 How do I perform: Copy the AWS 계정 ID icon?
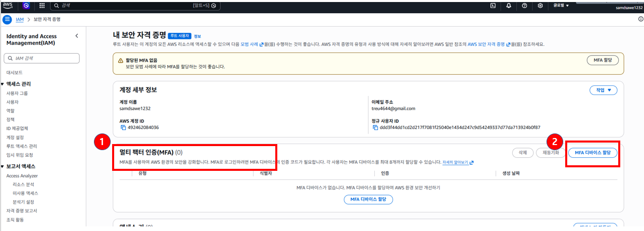click(123, 127)
